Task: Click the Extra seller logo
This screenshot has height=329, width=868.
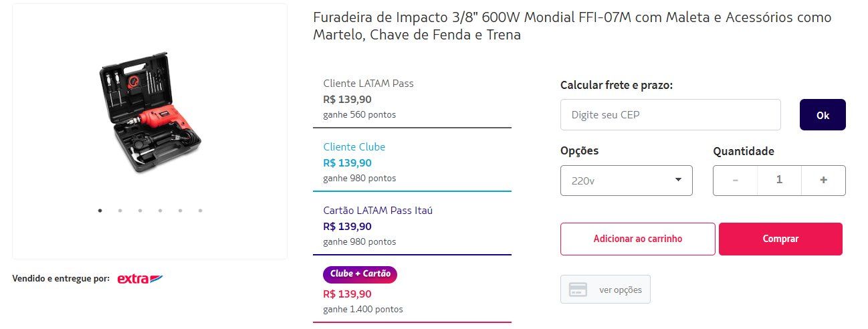Action: 140,279
